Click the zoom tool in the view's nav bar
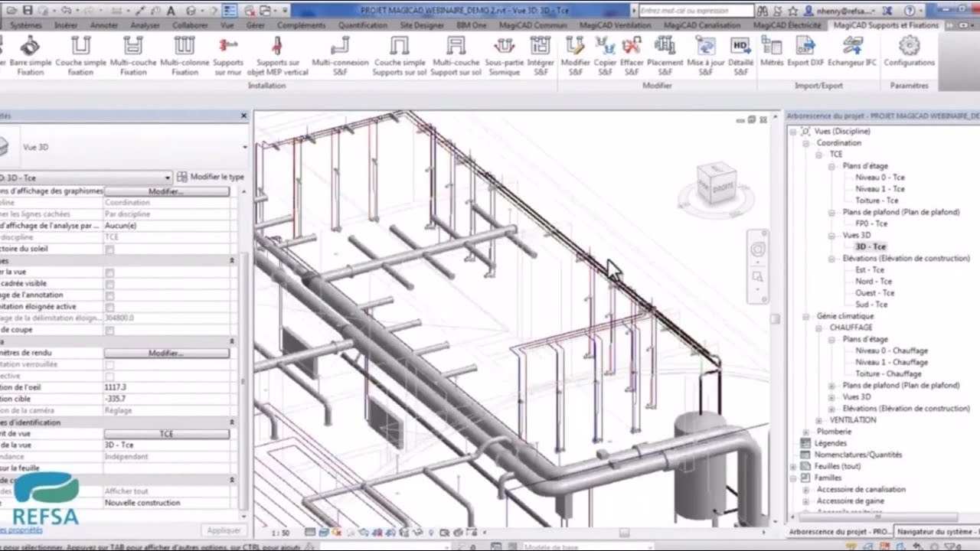980x551 pixels. [758, 276]
